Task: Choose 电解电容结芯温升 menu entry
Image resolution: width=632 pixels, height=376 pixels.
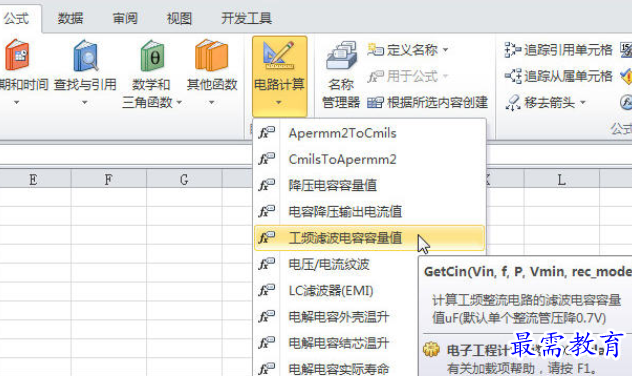Action: pyautogui.click(x=336, y=343)
